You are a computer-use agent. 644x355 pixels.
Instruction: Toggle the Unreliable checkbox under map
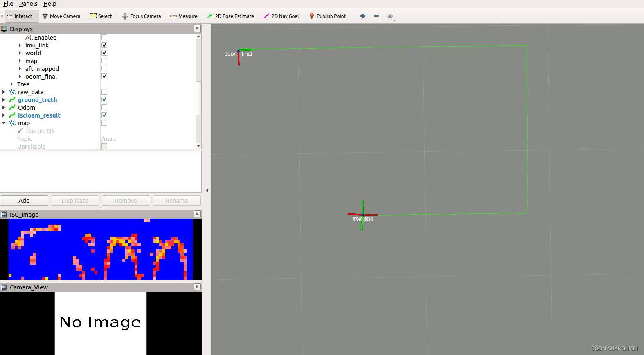pyautogui.click(x=104, y=146)
